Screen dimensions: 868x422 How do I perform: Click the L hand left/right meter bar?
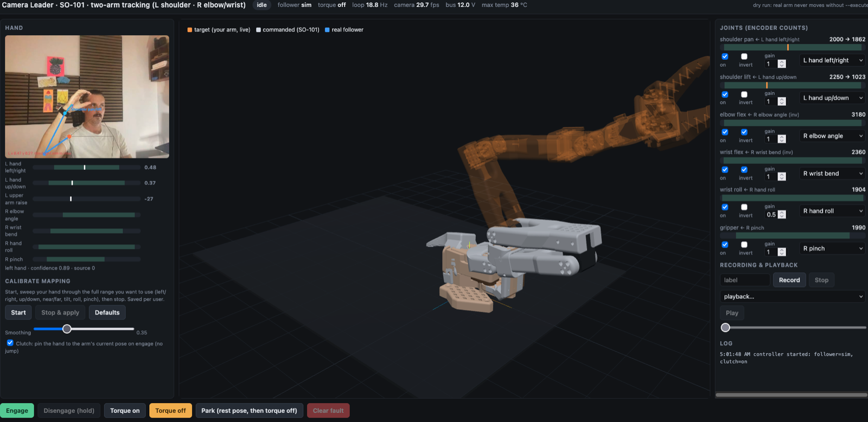coord(87,168)
